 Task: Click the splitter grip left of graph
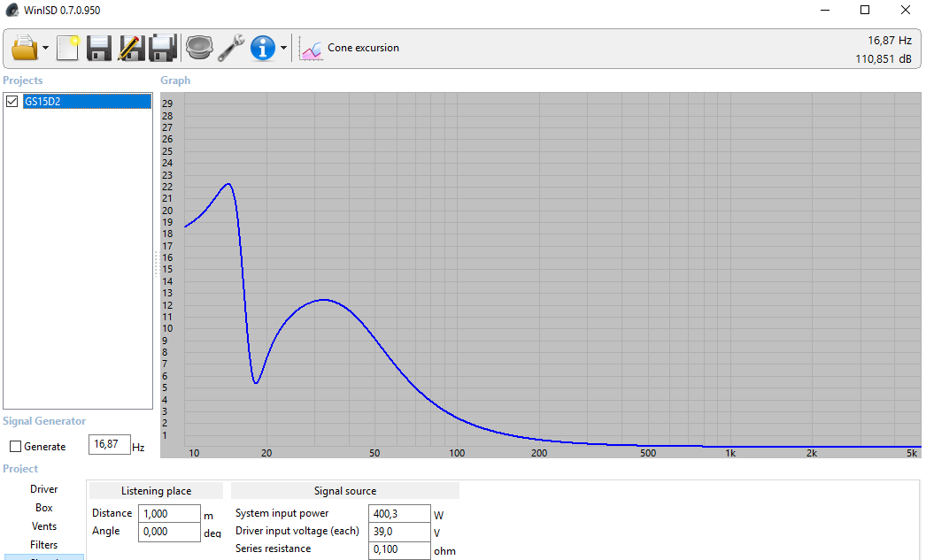pos(157,265)
